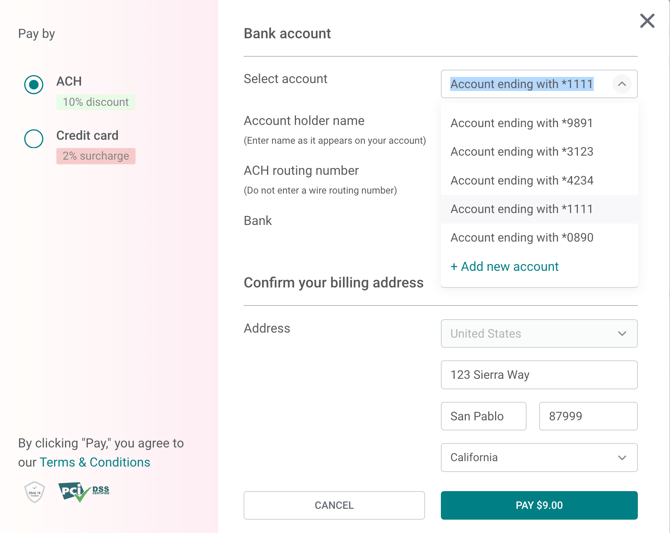Click the PCI DSS compliance logo
Image resolution: width=670 pixels, height=533 pixels.
click(x=84, y=491)
